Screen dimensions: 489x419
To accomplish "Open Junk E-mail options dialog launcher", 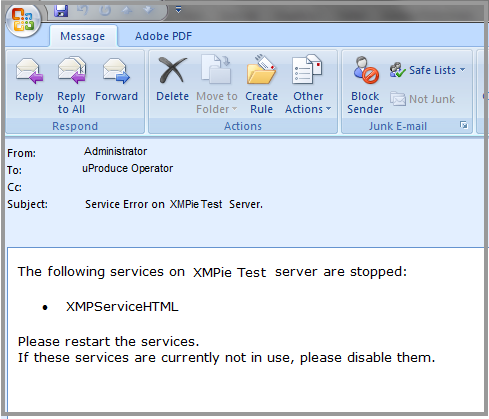I will tap(464, 125).
